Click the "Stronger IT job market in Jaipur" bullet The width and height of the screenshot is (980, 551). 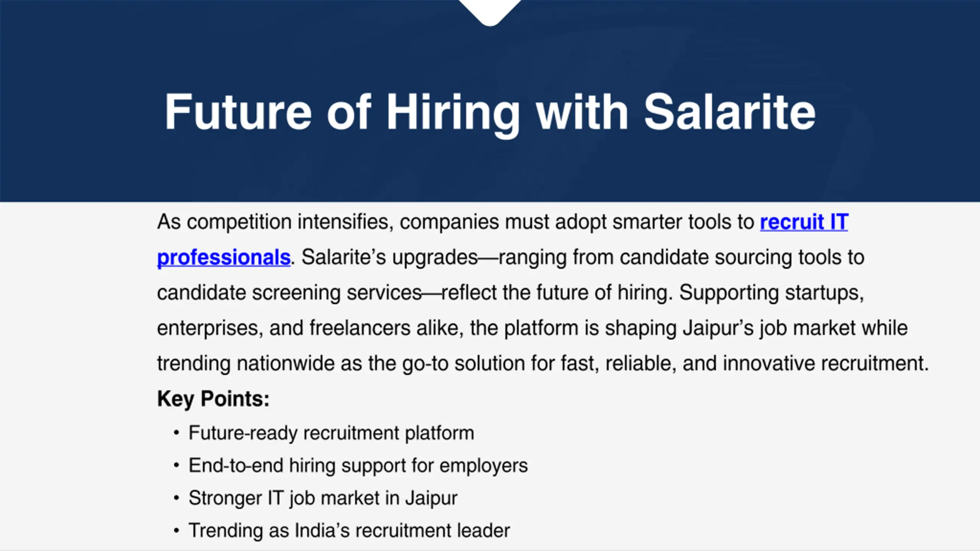323,498
